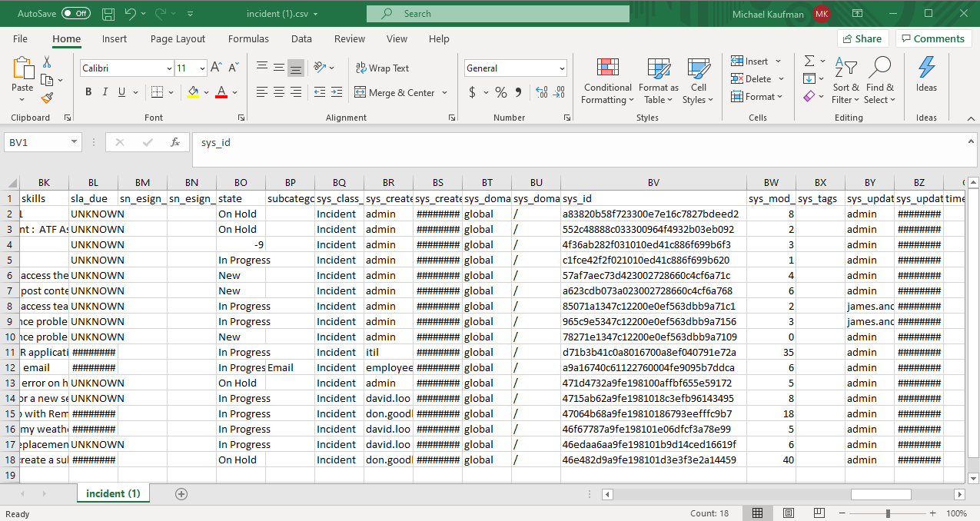Screen dimensions: 980x521
Task: Select the Merge & Center icon
Action: pyautogui.click(x=360, y=91)
